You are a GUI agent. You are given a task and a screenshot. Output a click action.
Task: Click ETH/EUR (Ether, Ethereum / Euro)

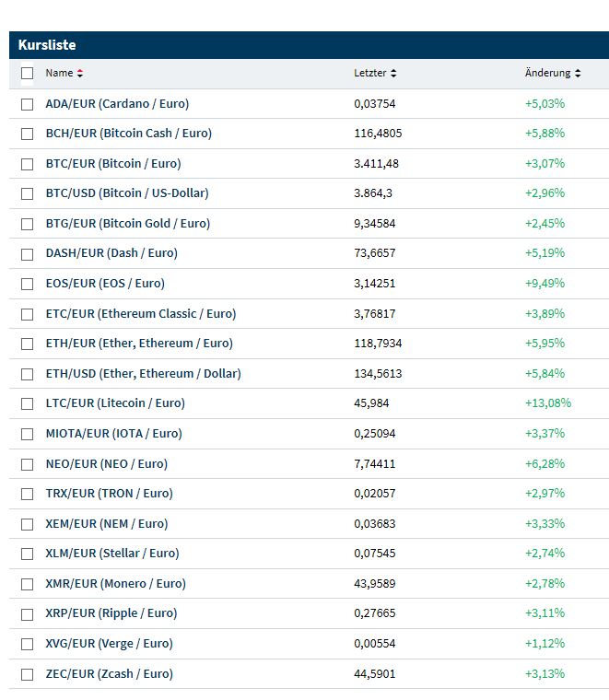click(139, 343)
